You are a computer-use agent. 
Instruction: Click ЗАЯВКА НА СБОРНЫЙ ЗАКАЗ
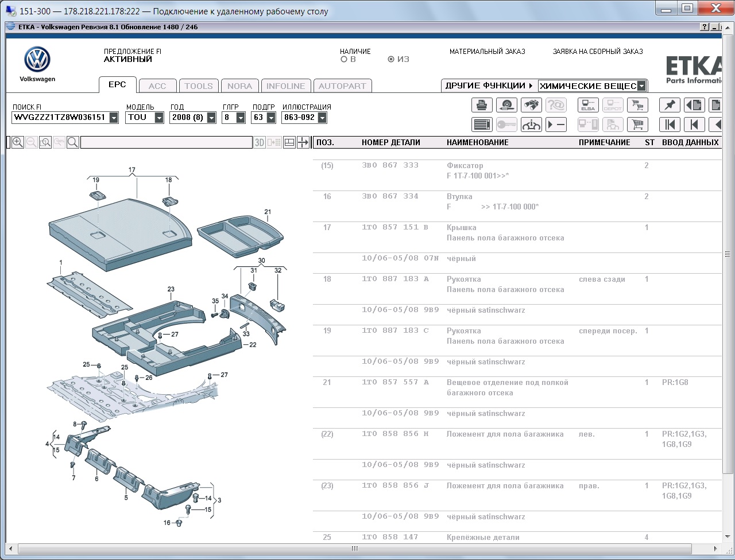(598, 52)
